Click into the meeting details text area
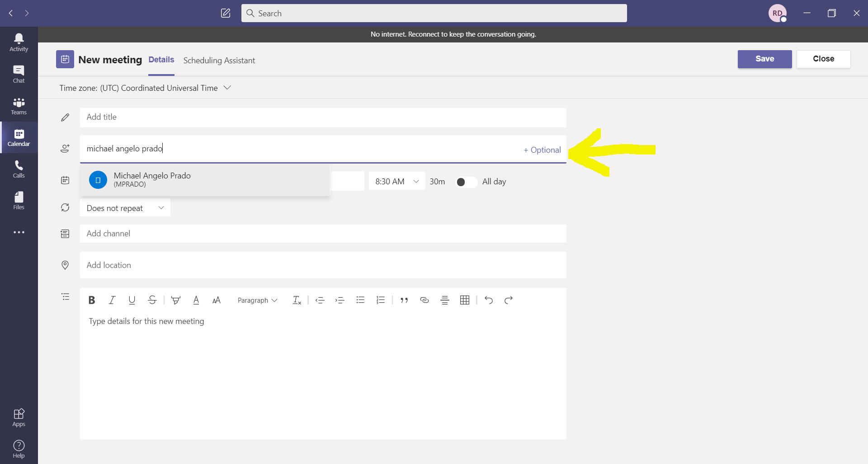Viewport: 868px width, 464px height. click(323, 375)
